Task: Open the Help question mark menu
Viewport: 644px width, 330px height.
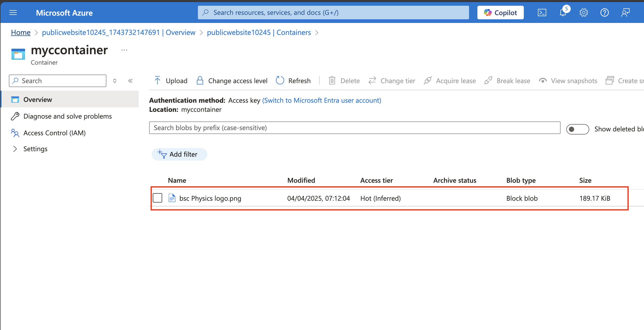Action: coord(604,13)
